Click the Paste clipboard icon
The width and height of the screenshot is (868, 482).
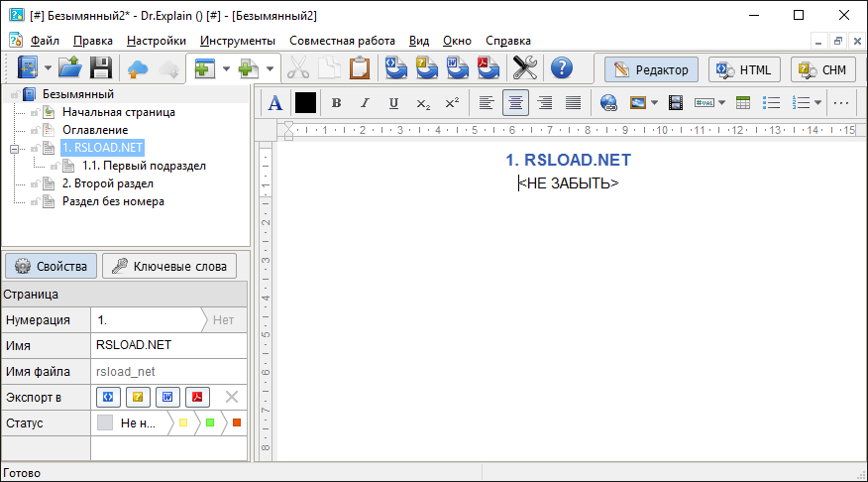(x=360, y=68)
